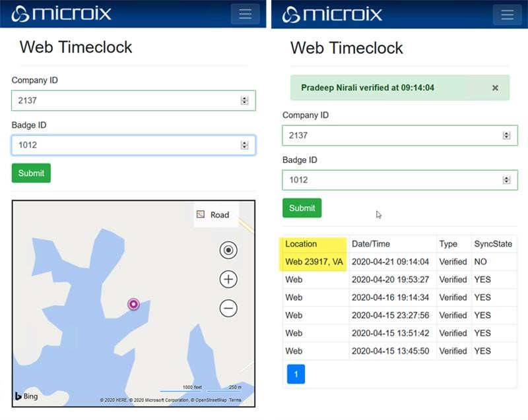528x420 pixels.
Task: Zoom out on the map
Action: (228, 308)
